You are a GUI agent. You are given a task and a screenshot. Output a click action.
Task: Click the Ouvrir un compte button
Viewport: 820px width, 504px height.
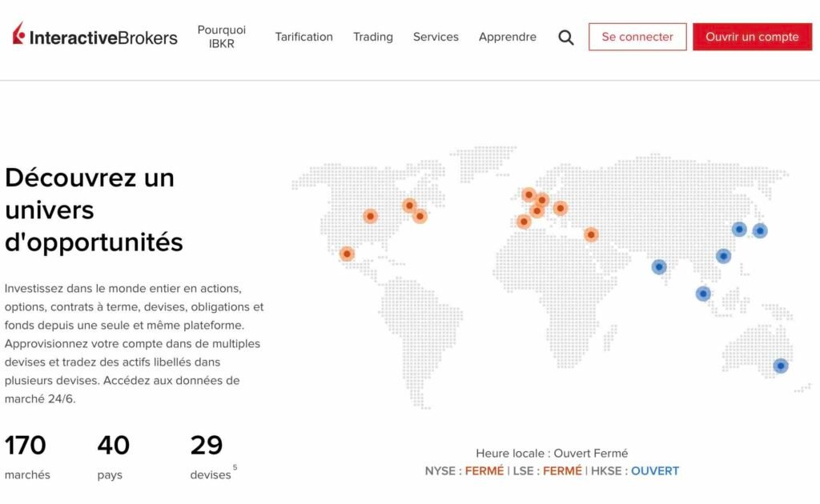[x=753, y=37]
